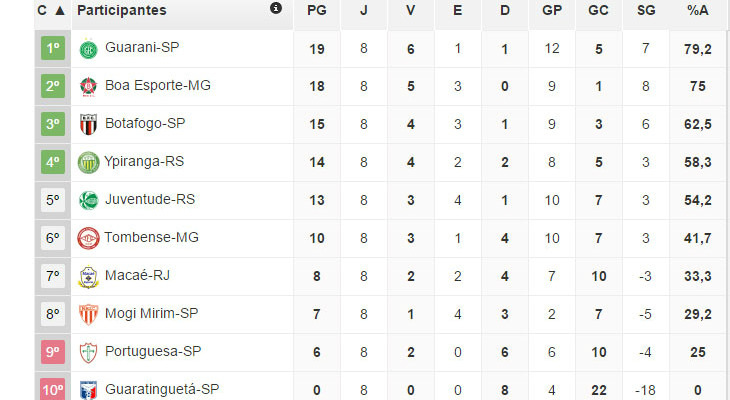Screen dimensions: 730x400
Task: Open the Guaratinguetá-SP team link
Action: point(161,389)
